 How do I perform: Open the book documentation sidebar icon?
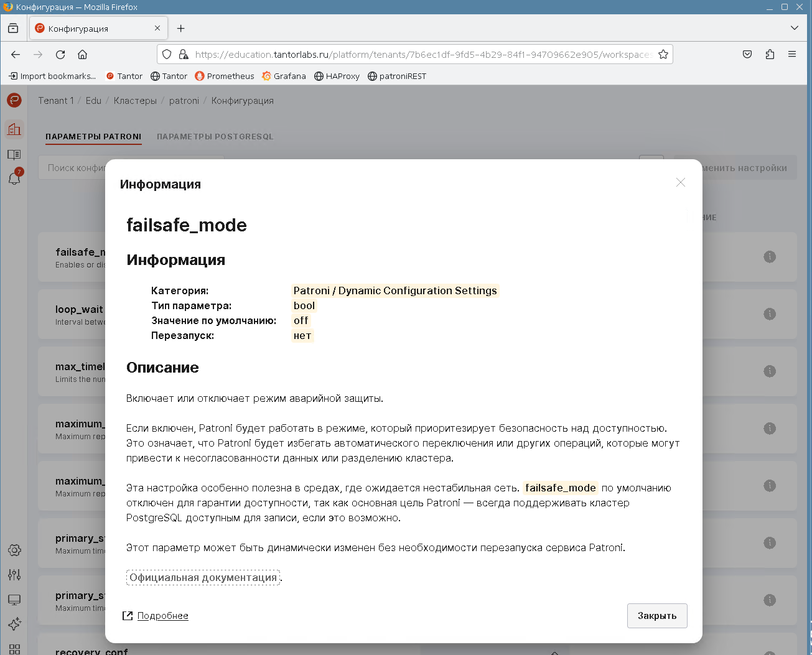[14, 154]
